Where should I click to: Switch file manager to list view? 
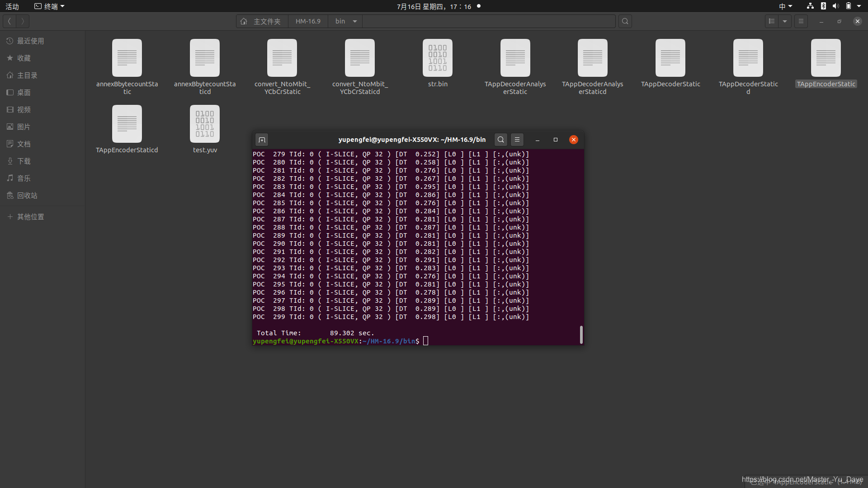pos(772,21)
